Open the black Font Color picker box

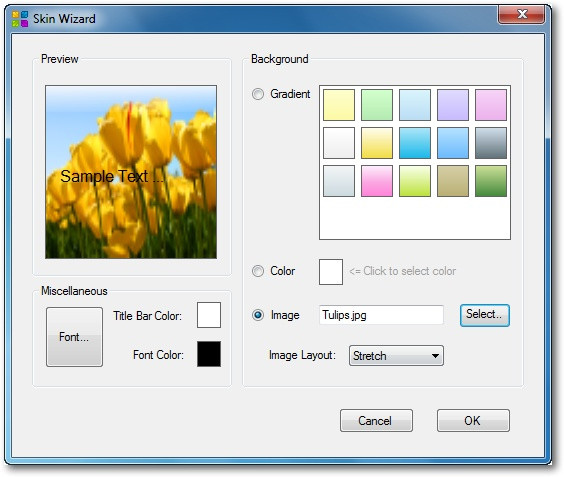click(x=209, y=354)
